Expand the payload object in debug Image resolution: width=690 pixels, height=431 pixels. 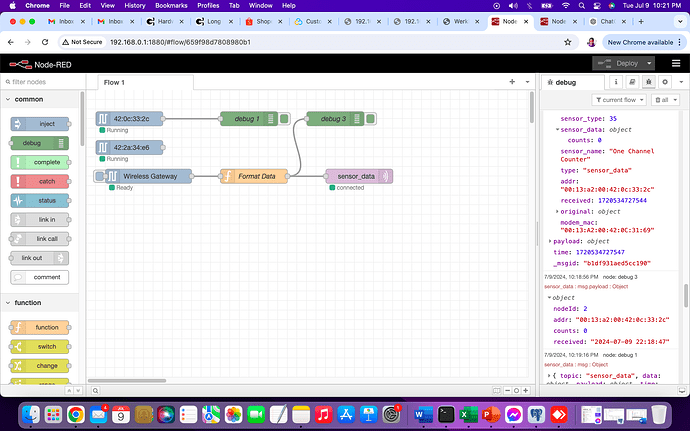click(552, 241)
